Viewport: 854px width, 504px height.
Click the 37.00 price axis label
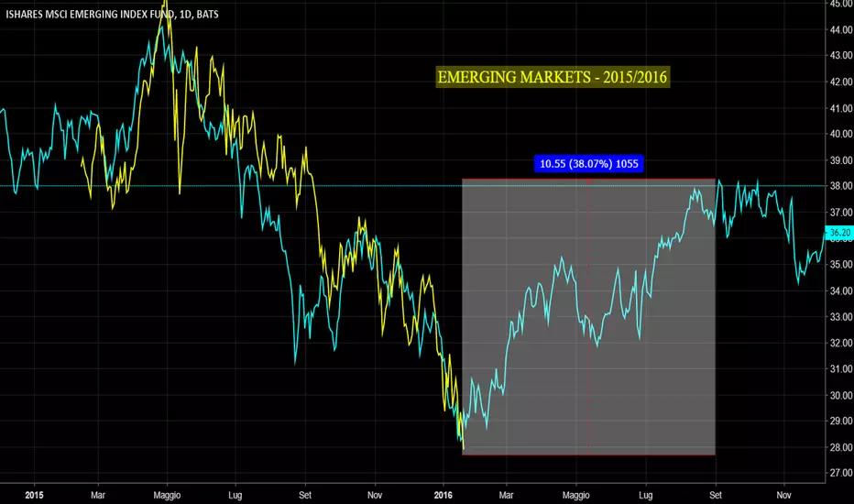coord(841,212)
